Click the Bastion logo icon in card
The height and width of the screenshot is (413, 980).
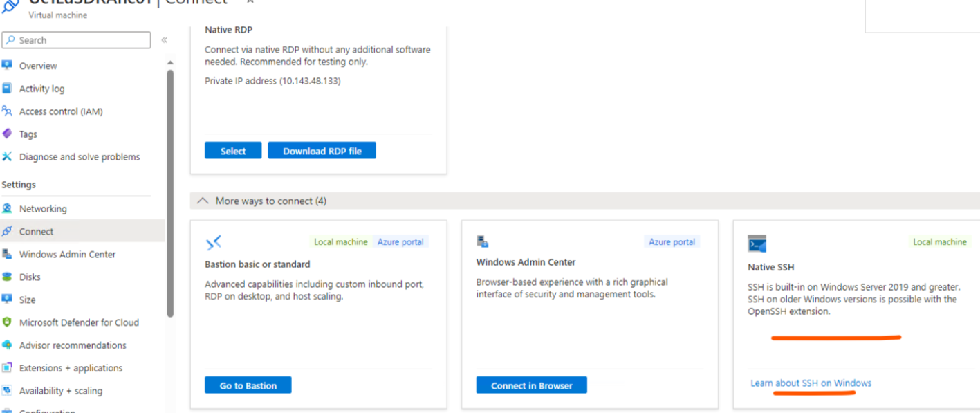coord(213,243)
